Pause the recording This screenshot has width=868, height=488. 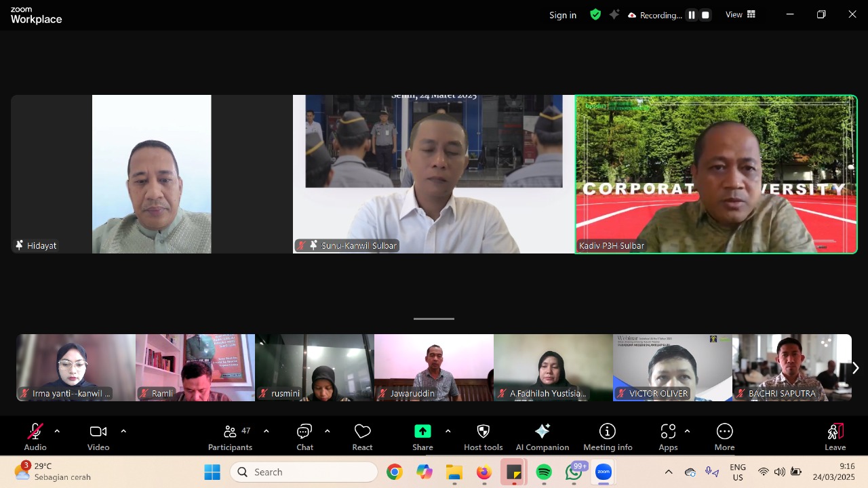tap(692, 15)
